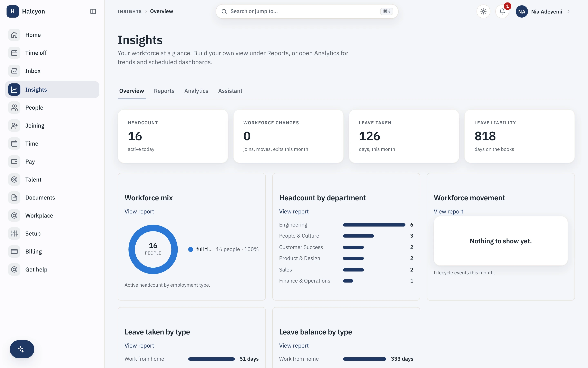Click the Finance & Operations department row
588x368 pixels.
(x=346, y=281)
